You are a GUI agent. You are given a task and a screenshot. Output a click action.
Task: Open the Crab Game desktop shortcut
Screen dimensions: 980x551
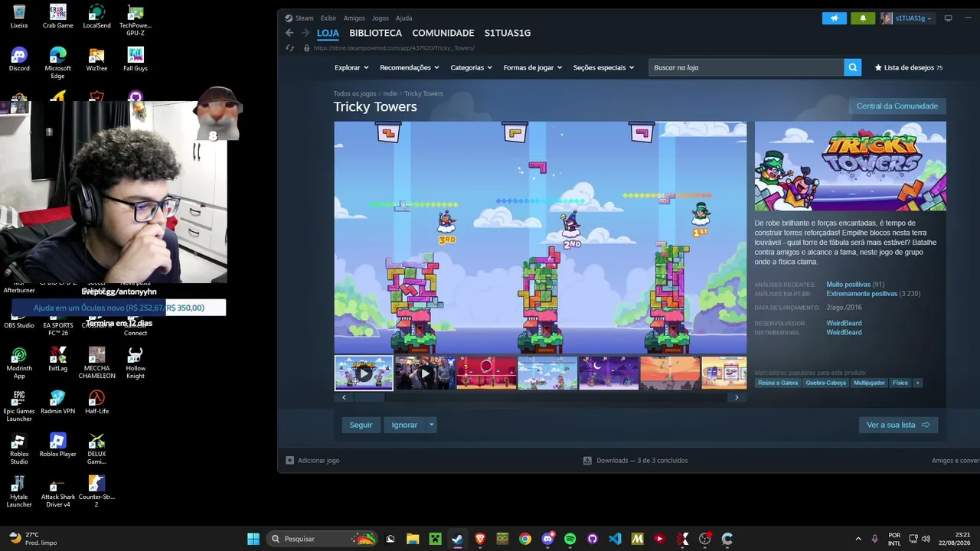[57, 17]
